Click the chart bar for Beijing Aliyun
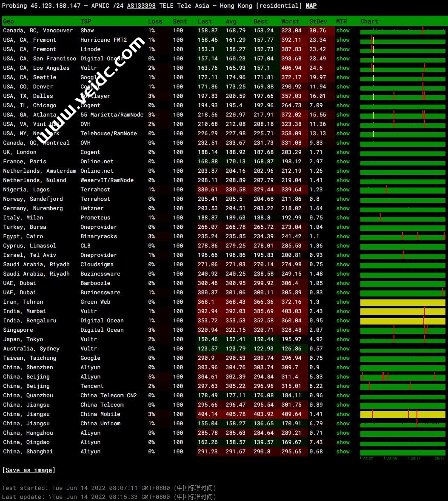The image size is (448, 501). [x=402, y=377]
